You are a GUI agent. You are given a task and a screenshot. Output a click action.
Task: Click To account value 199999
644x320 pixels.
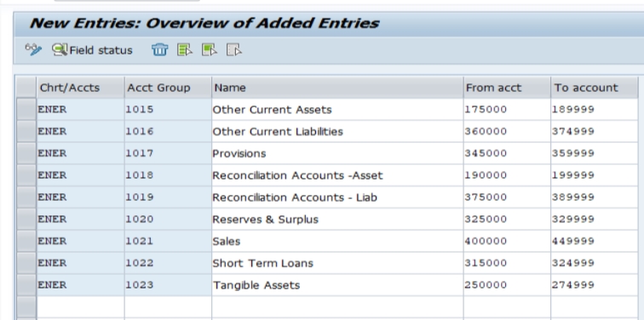(x=595, y=175)
